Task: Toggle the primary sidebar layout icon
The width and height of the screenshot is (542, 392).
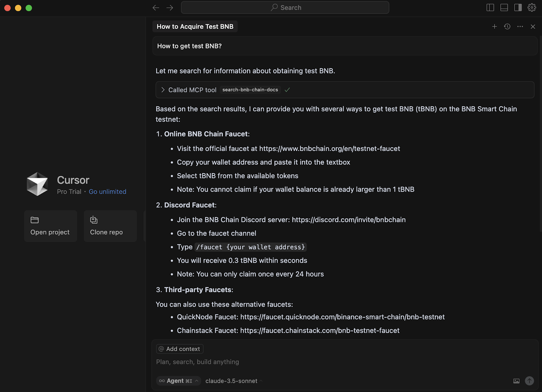Action: pos(490,7)
